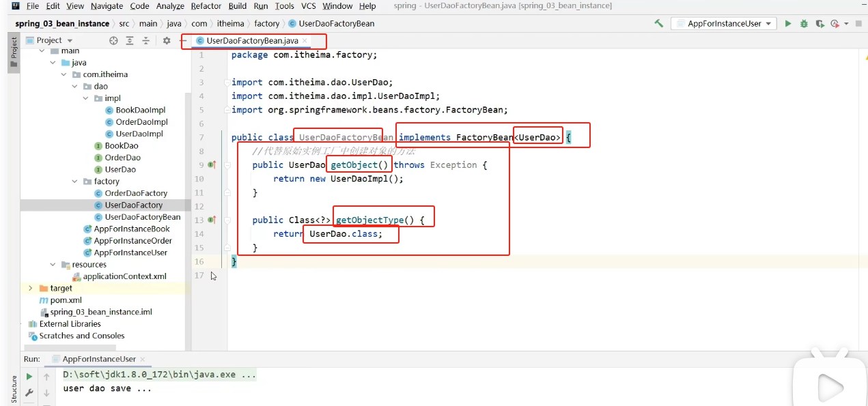
Task: Click the wrench icon in the Run panel
Action: 29,393
